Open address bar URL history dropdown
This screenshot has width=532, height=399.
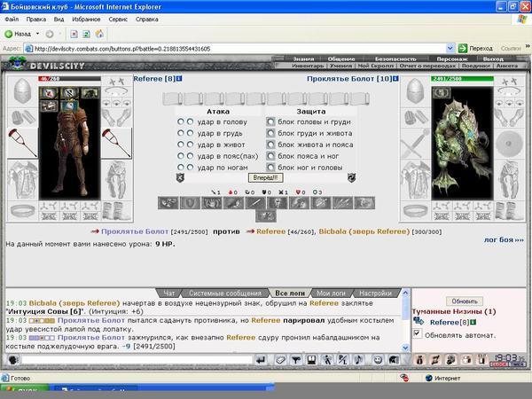click(x=450, y=49)
